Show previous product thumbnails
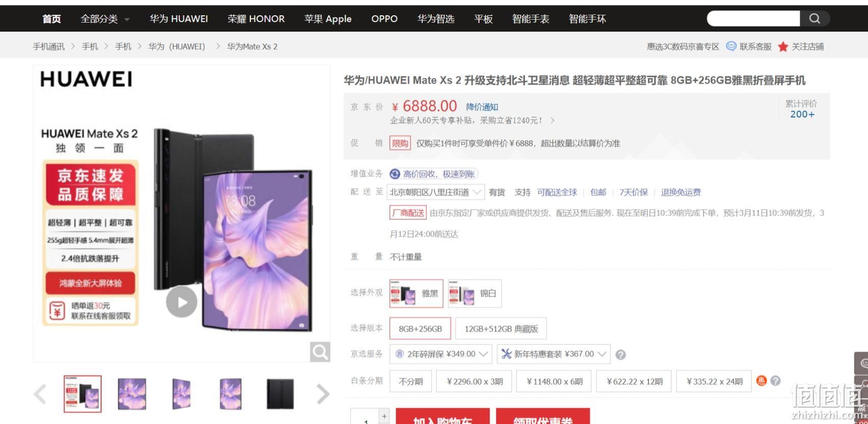Viewport: 868px width, 424px height. [x=40, y=394]
